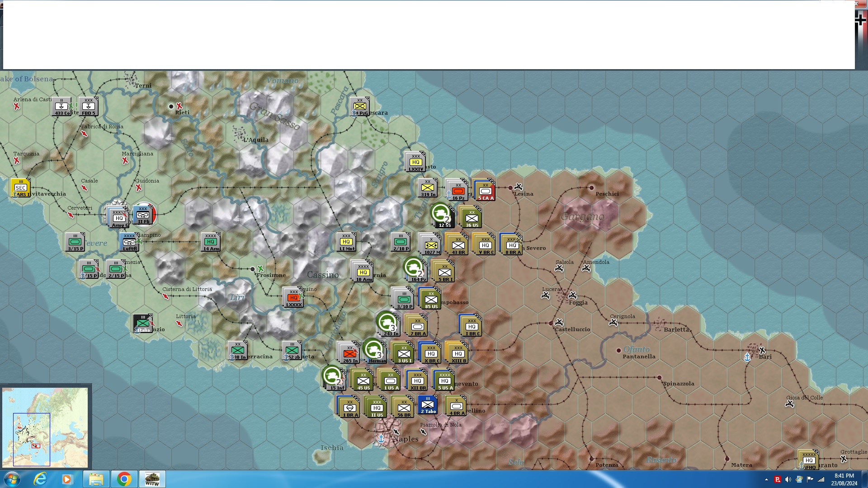Click the Pantanella town marker dot
868x488 pixels.
tap(618, 350)
